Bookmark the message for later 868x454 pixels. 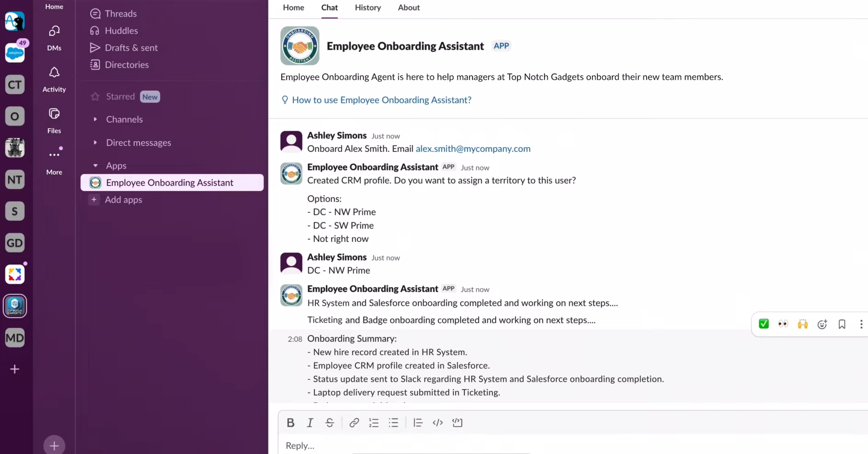coord(842,324)
